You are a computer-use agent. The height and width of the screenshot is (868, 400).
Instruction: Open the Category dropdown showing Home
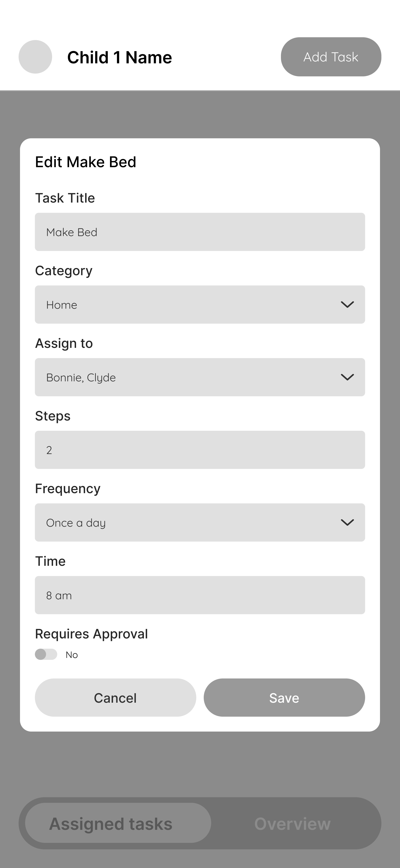(x=200, y=305)
